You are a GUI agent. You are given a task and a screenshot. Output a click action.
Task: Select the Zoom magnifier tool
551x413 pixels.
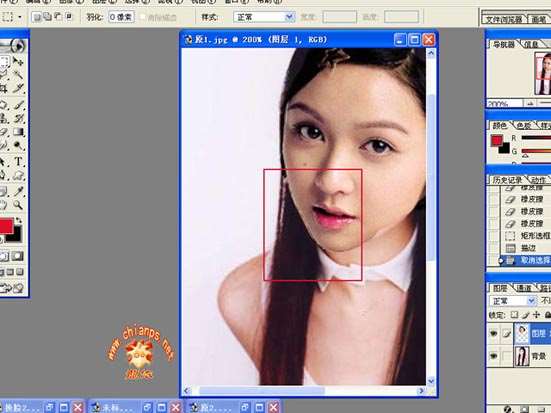pyautogui.click(x=18, y=205)
